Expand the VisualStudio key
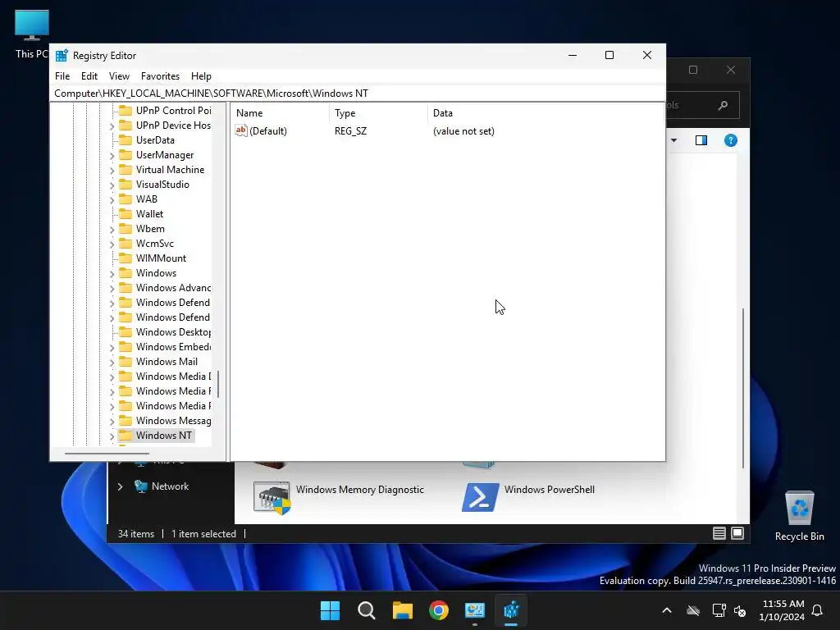 tap(112, 185)
